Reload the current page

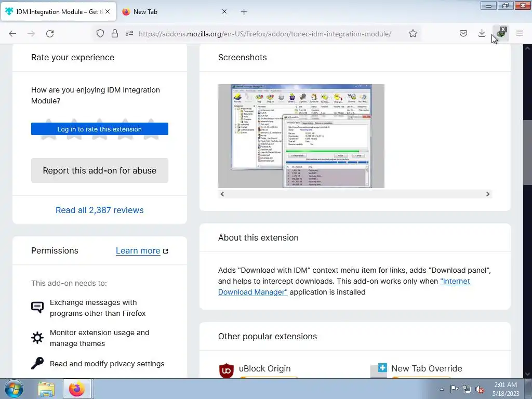[x=50, y=34]
